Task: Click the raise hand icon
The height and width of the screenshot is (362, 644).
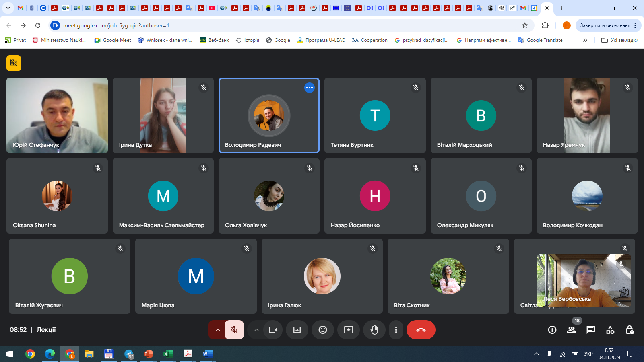Action: pyautogui.click(x=374, y=330)
